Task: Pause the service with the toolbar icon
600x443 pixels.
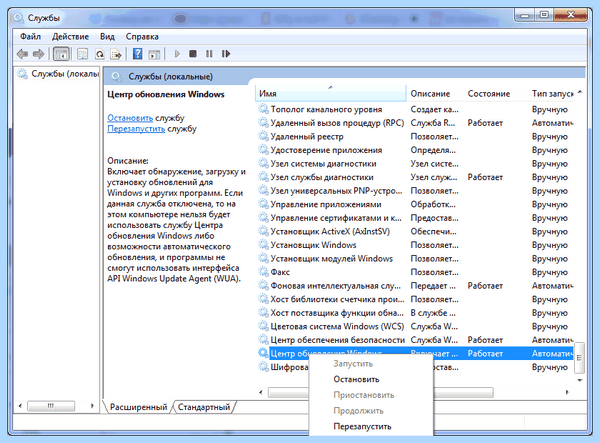Action: (x=209, y=54)
